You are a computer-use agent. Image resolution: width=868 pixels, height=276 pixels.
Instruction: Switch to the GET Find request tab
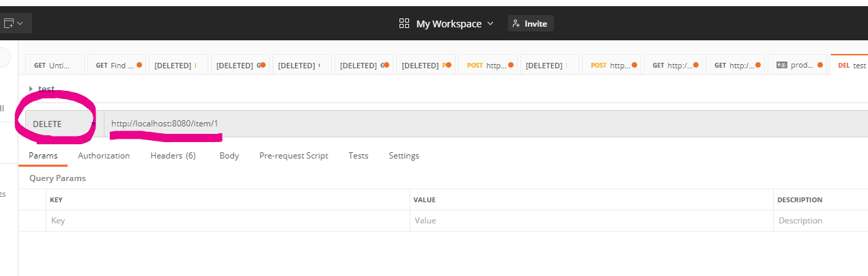(116, 66)
